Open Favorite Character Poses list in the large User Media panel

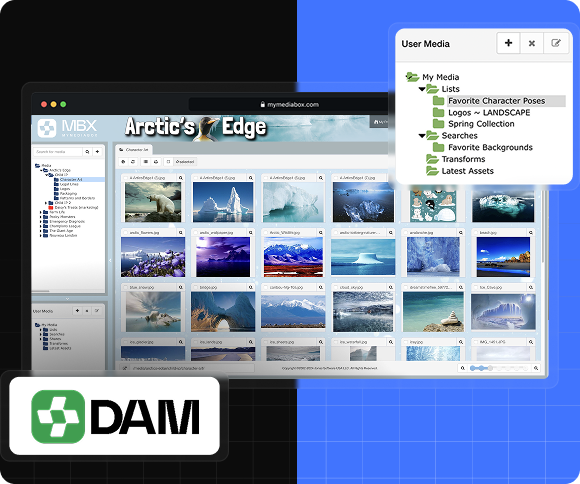[x=496, y=101]
